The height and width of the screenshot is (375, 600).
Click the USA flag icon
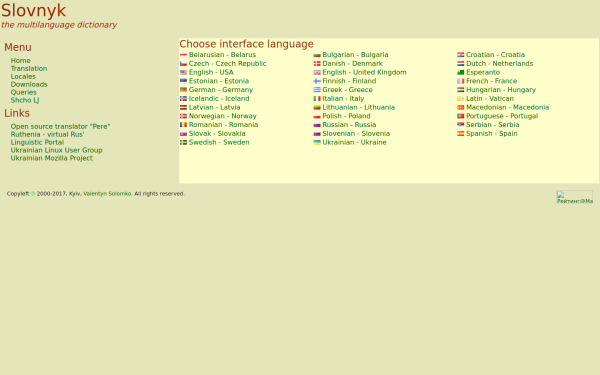[183, 72]
